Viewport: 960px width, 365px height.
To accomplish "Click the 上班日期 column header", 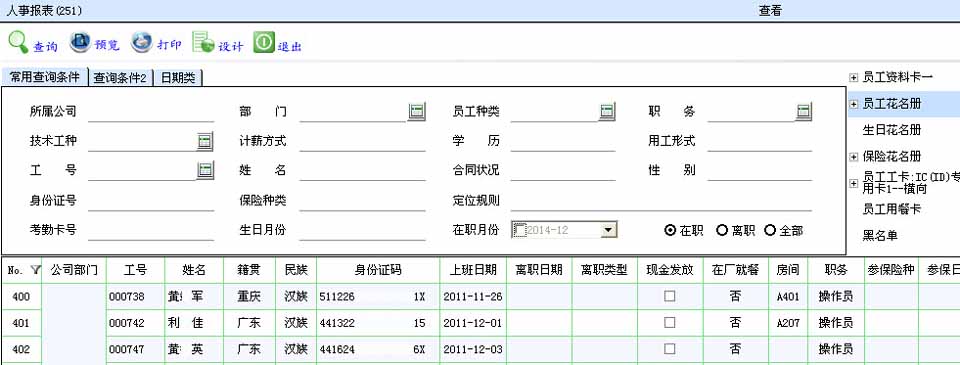I will (x=473, y=270).
